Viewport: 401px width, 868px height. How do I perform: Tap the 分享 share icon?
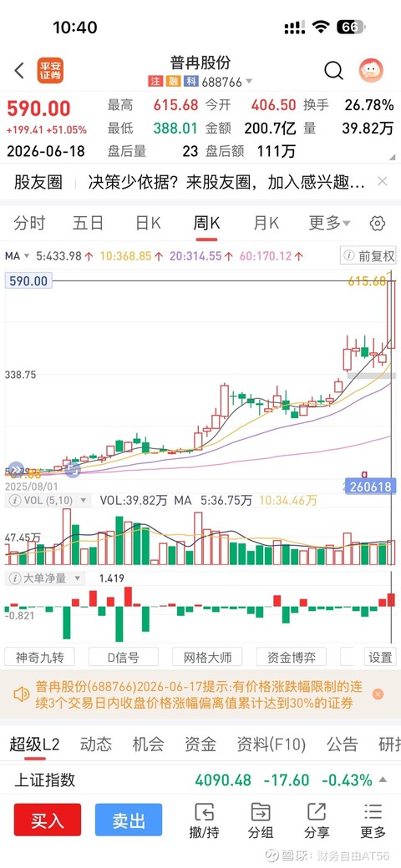coord(317,820)
